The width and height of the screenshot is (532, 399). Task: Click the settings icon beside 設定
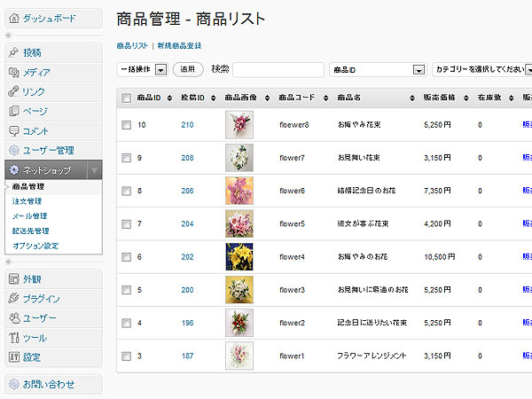point(13,357)
